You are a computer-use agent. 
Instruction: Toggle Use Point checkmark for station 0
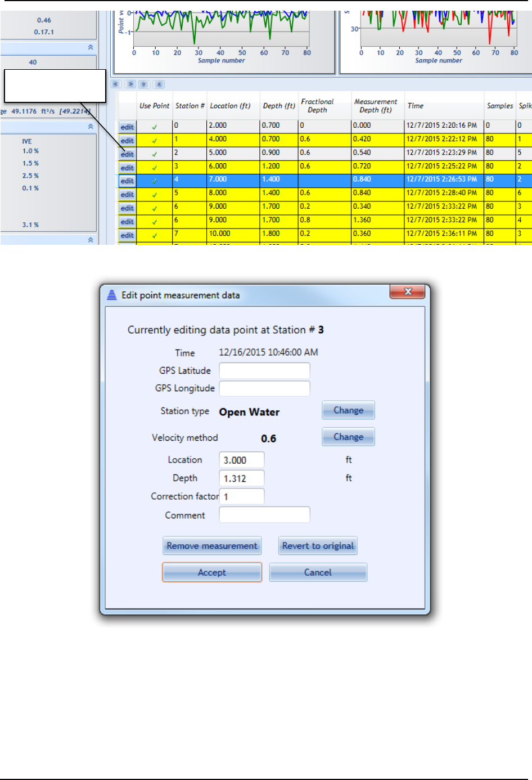point(155,127)
